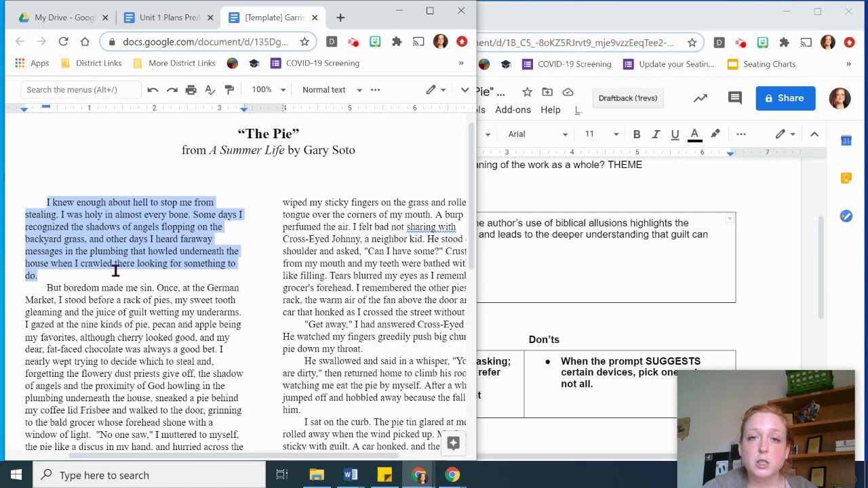This screenshot has width=868, height=488.
Task: Open editing mode pencil dropdown in Arial toolbar
Action: coord(785,134)
